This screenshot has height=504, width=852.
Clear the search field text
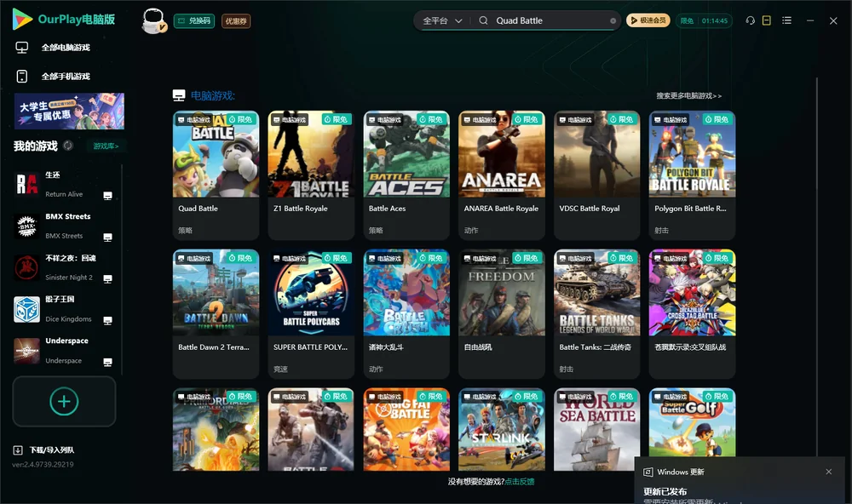(x=613, y=20)
